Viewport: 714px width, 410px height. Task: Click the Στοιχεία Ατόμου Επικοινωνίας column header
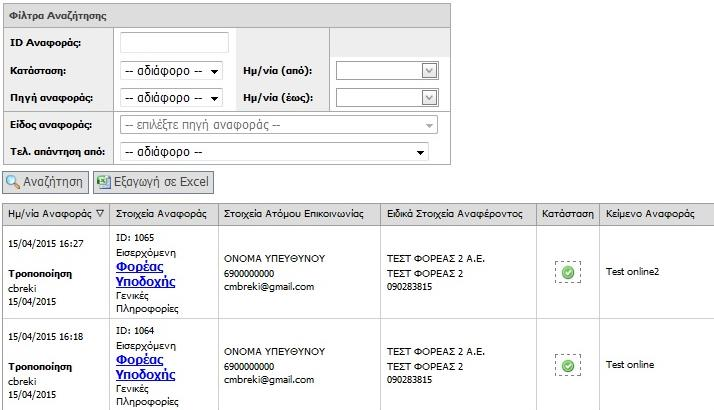(300, 214)
